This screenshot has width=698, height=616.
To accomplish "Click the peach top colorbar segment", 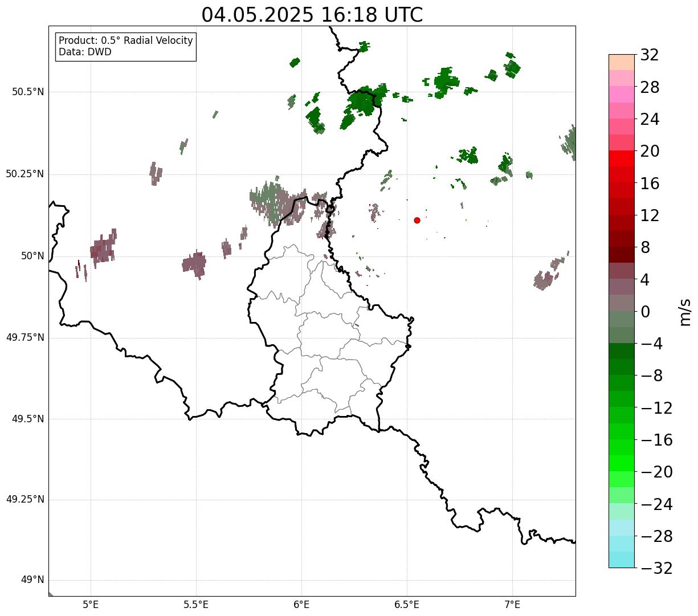I will pos(622,62).
